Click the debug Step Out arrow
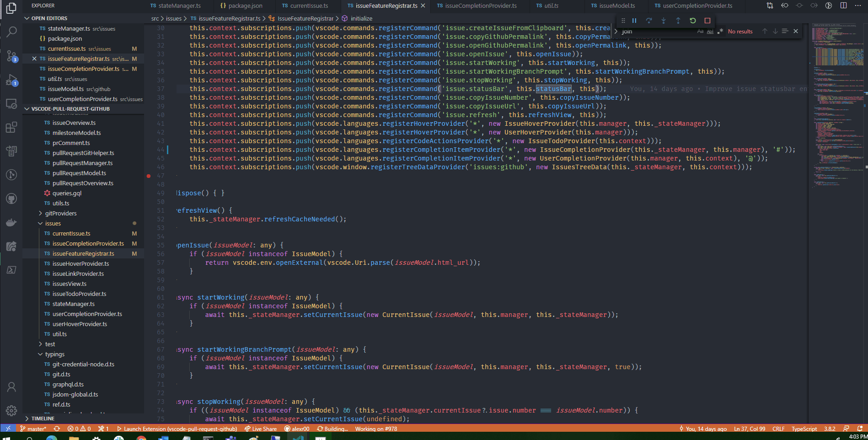 tap(678, 21)
